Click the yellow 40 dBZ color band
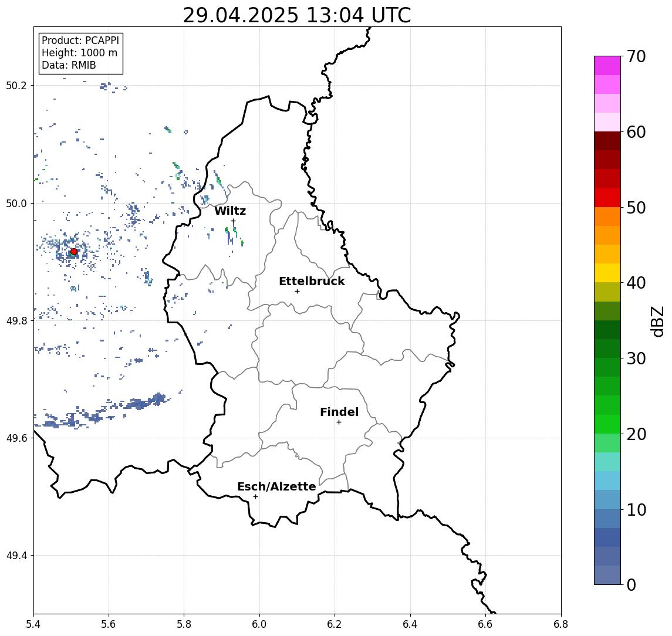The image size is (672, 636). (607, 273)
